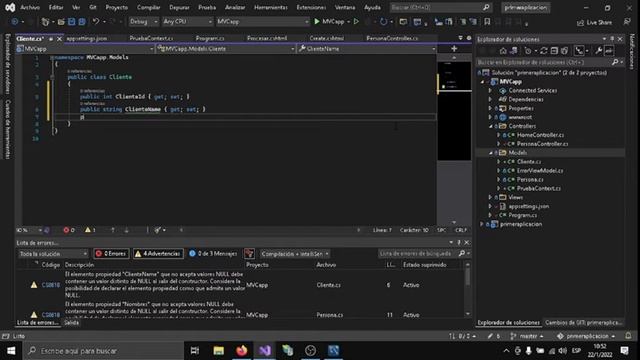Select PruebaContext.cs in Solution Explorer
The height and width of the screenshot is (360, 640).
[x=538, y=189]
